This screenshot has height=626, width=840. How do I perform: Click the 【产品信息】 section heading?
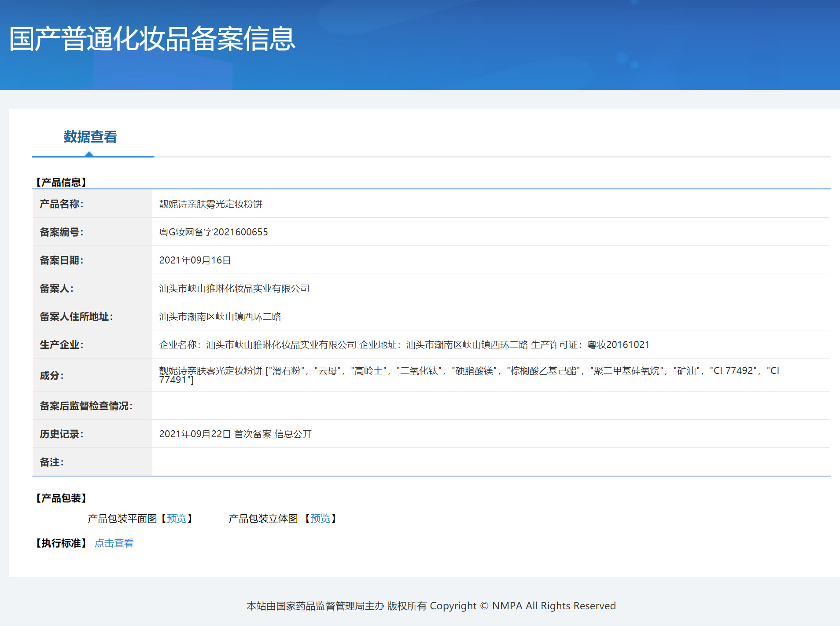(61, 183)
